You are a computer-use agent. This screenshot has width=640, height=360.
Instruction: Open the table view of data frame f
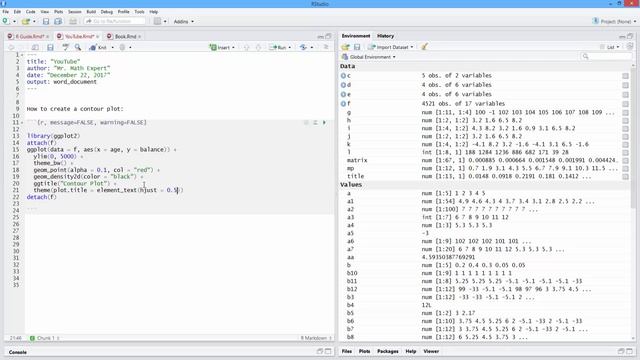coord(625,104)
